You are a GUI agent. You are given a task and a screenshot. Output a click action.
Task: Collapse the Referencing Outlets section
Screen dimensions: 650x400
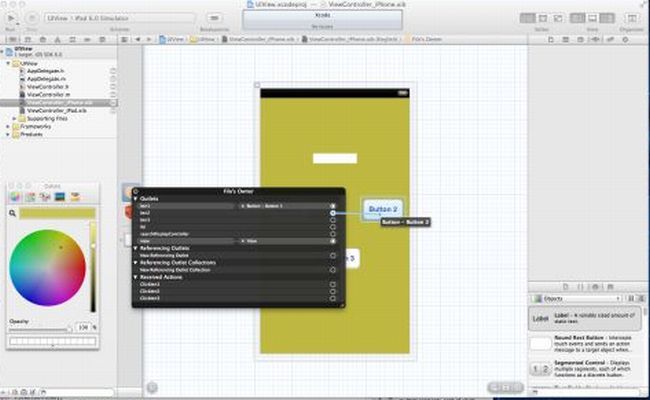click(136, 248)
